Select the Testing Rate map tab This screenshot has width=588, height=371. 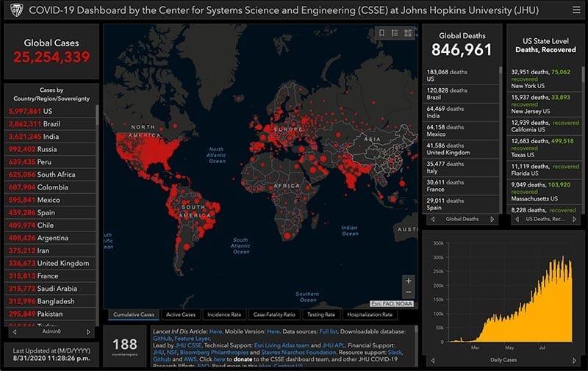pos(320,314)
